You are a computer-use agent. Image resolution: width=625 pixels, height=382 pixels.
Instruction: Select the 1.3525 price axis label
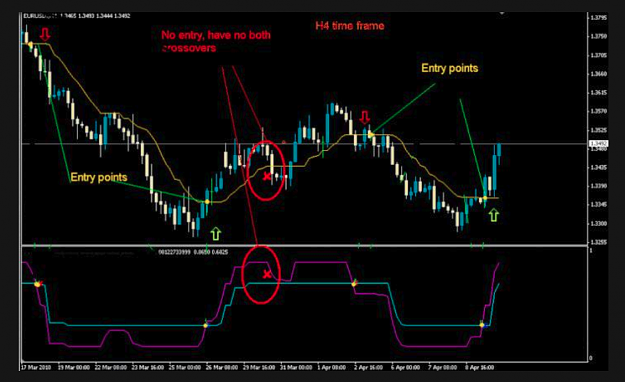tap(598, 130)
